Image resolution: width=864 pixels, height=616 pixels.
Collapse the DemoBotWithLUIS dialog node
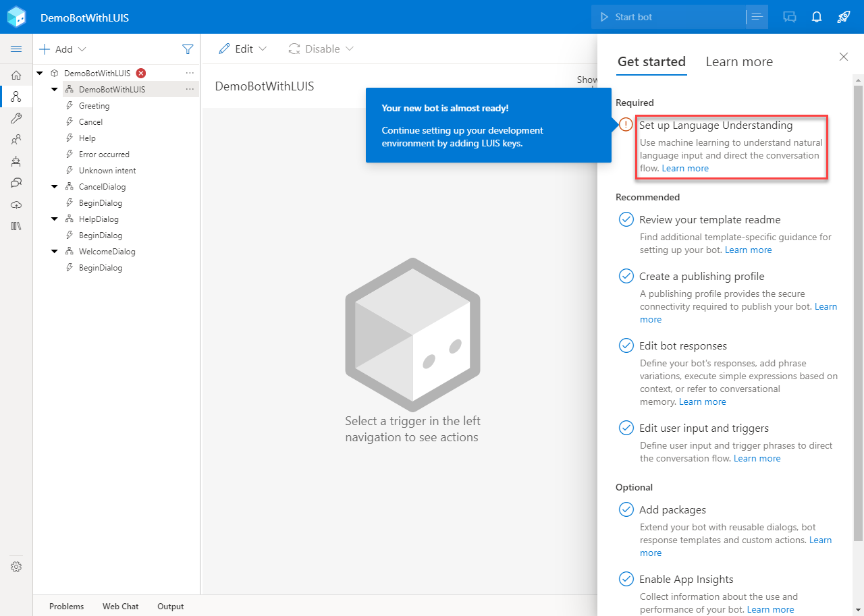pos(55,89)
